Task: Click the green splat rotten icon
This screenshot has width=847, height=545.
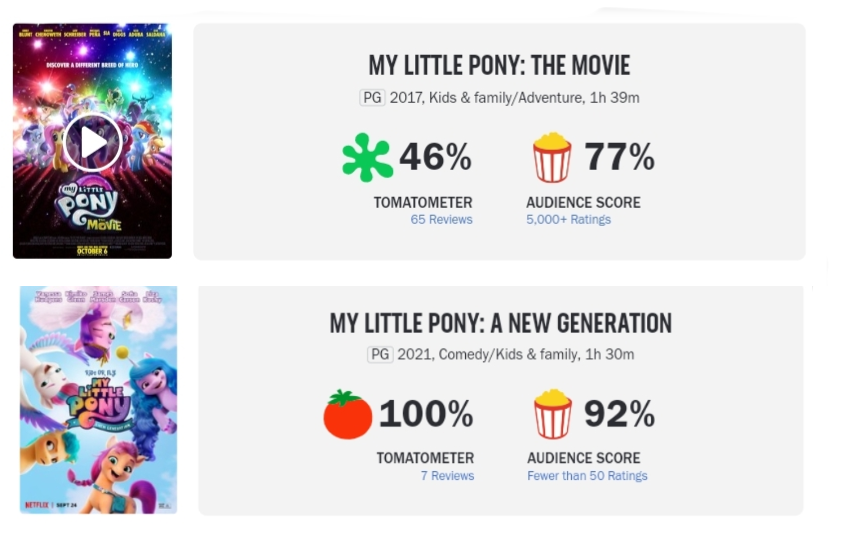Action: pos(367,157)
